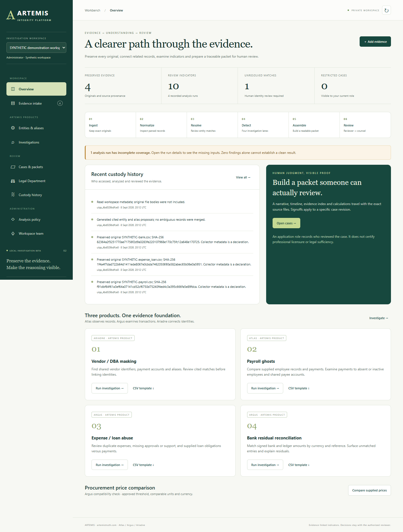Open step 03 Resolve

click(212, 125)
